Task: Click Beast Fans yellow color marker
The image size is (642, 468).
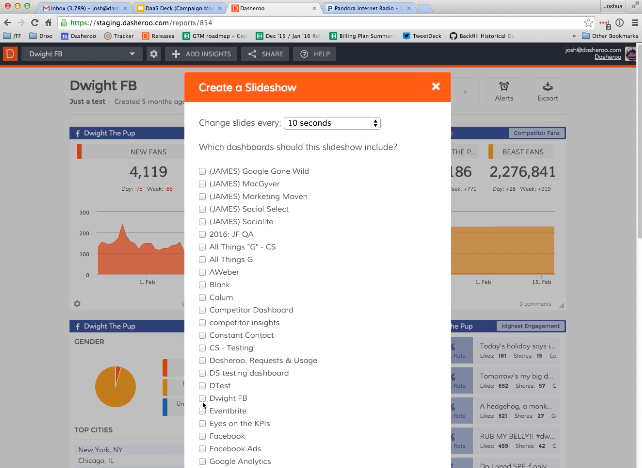Action: point(491,151)
